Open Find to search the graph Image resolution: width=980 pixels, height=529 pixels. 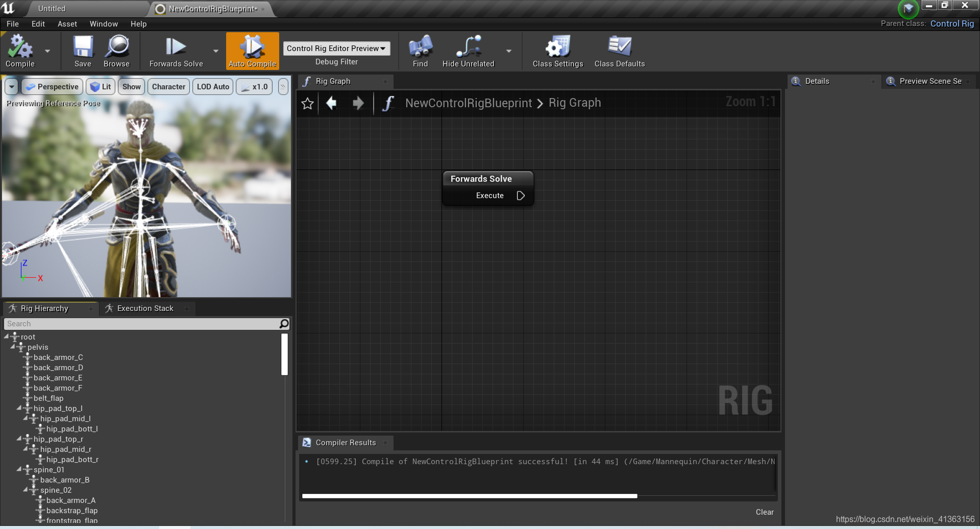pos(420,51)
